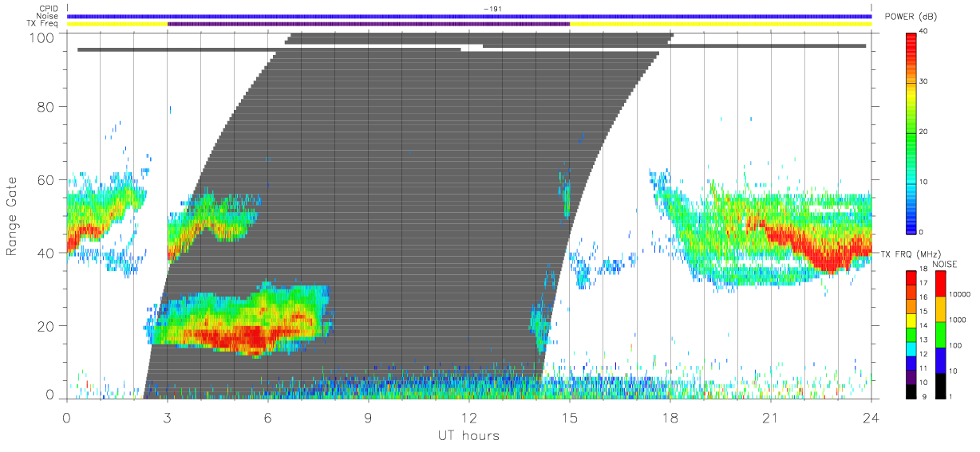Screen dimensions: 980x452
Task: Click the 24 tick on UT hours axis
Action: tap(871, 417)
